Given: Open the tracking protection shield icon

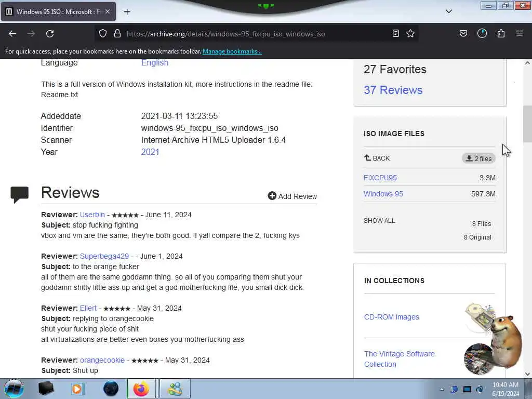Looking at the screenshot, I should pyautogui.click(x=103, y=34).
